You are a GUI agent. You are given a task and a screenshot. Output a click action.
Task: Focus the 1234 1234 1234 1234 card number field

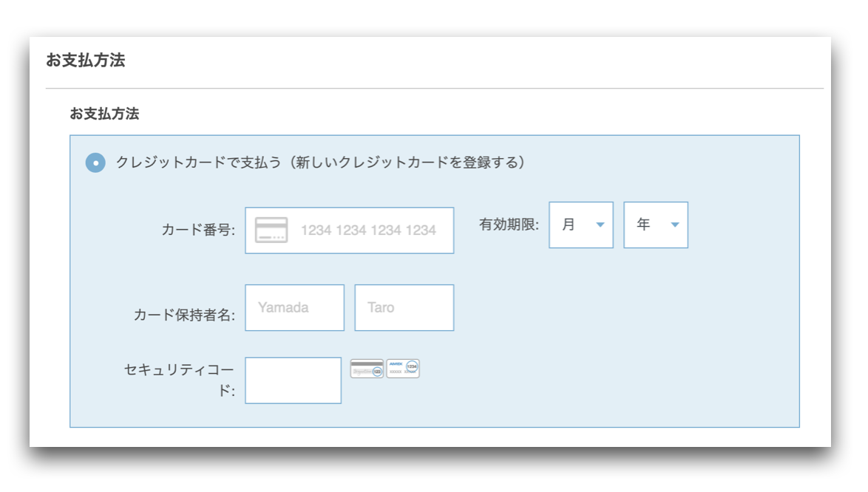pos(349,230)
